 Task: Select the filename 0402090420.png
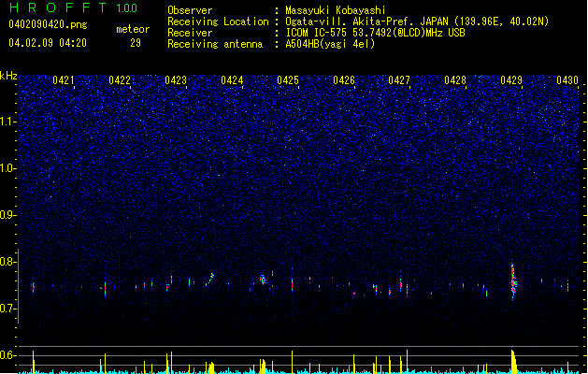pyautogui.click(x=48, y=25)
